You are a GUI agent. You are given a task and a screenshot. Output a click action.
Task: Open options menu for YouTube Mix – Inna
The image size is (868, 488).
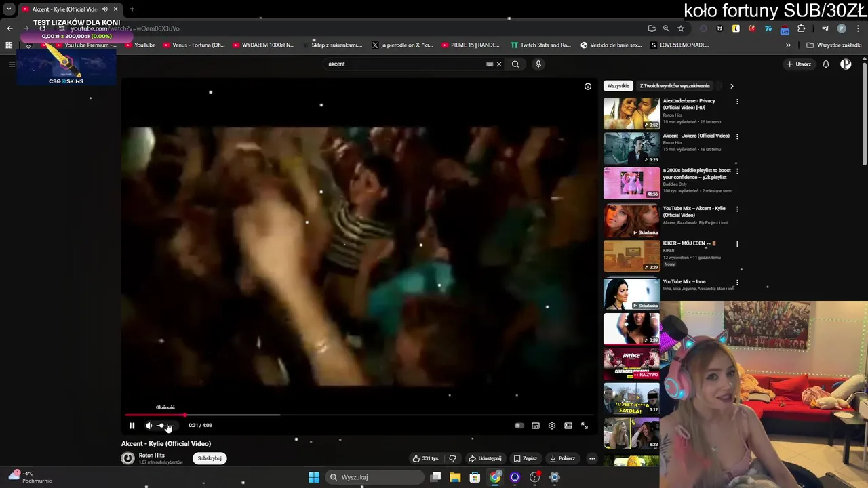coord(737,283)
